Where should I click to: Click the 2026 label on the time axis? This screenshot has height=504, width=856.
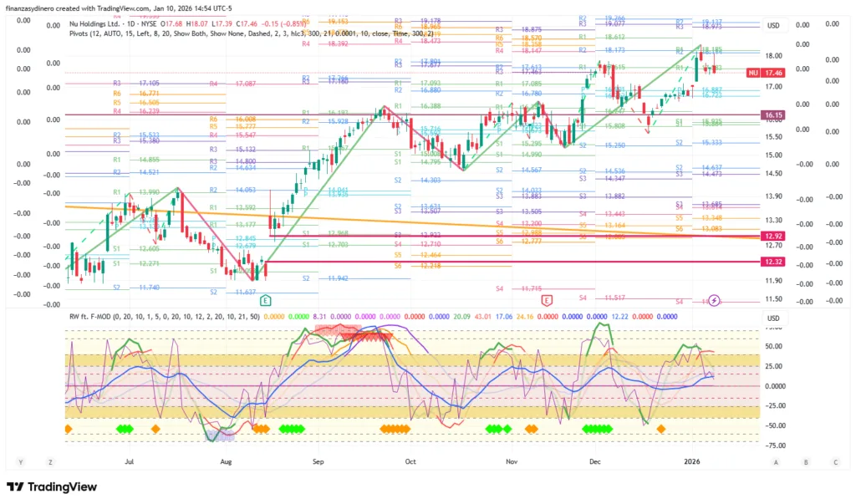coord(691,461)
